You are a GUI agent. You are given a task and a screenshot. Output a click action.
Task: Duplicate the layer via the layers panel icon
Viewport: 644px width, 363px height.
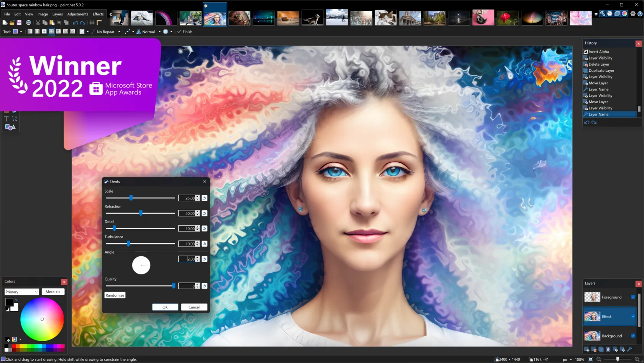pyautogui.click(x=601, y=350)
